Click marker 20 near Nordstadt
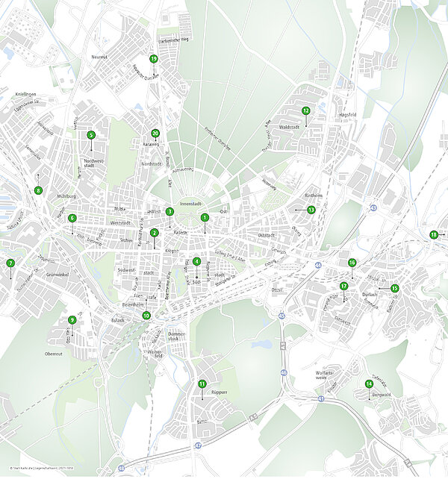 point(155,134)
